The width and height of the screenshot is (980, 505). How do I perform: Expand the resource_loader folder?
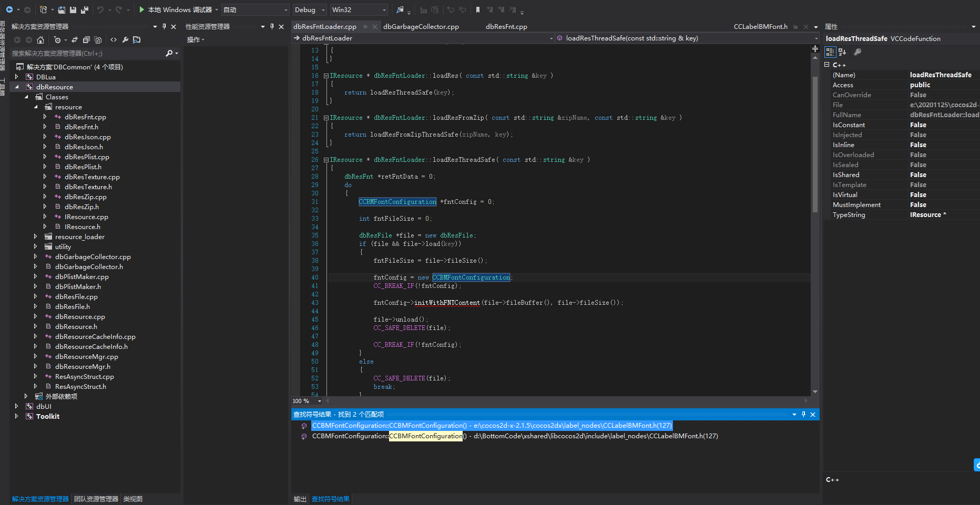tap(36, 236)
